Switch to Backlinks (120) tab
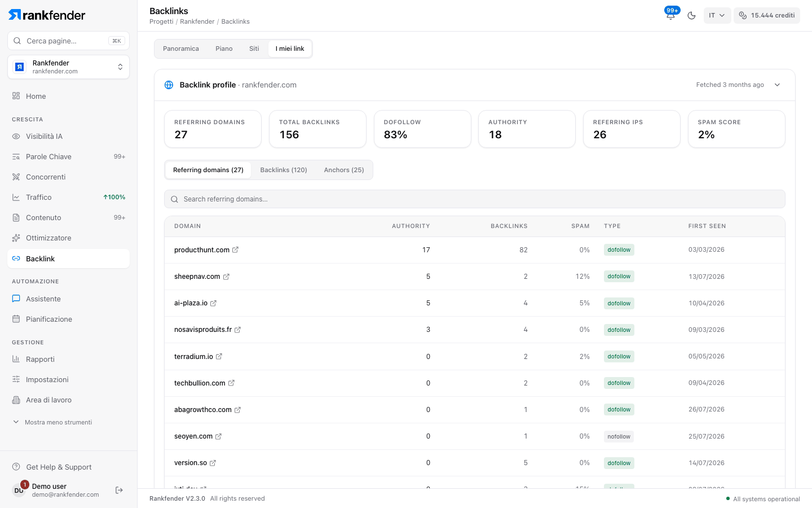Viewport: 812px width, 508px height. coord(284,170)
